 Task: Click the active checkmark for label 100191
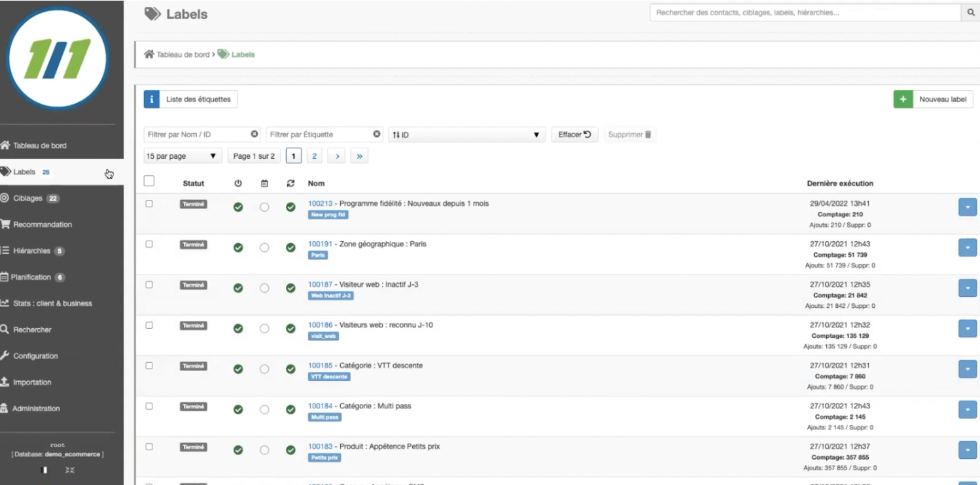(x=238, y=248)
